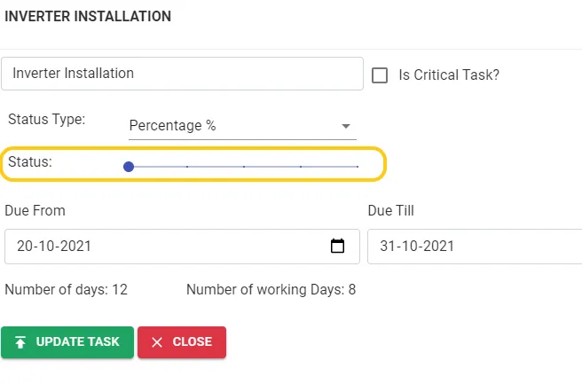Enable the Is Critical Task checkbox
Image resolution: width=582 pixels, height=392 pixels.
pyautogui.click(x=380, y=75)
